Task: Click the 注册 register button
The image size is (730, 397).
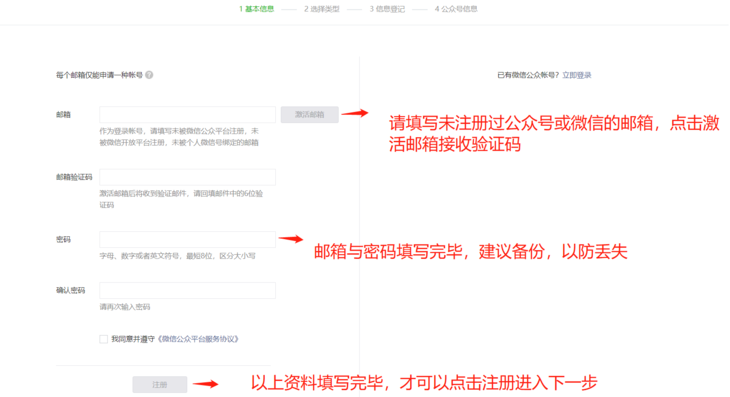Action: click(160, 385)
